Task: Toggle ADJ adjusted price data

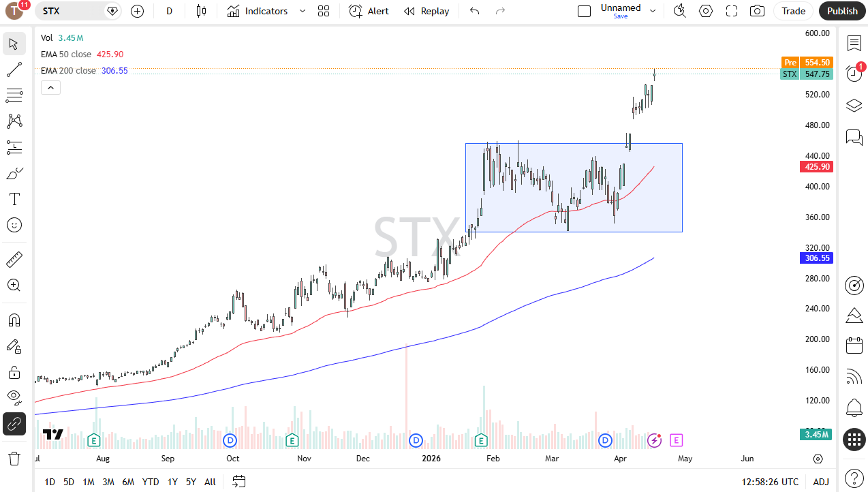Action: point(821,482)
